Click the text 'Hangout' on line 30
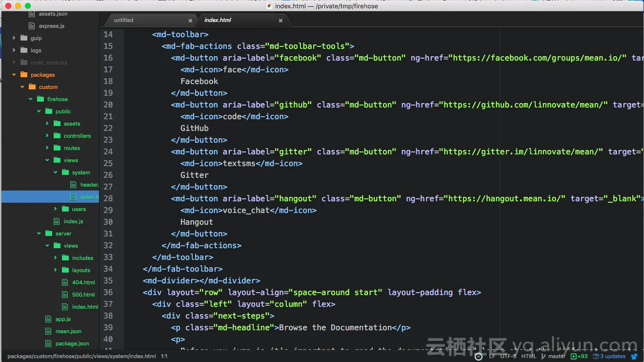Screen dimensions: 644x362 pos(197,222)
